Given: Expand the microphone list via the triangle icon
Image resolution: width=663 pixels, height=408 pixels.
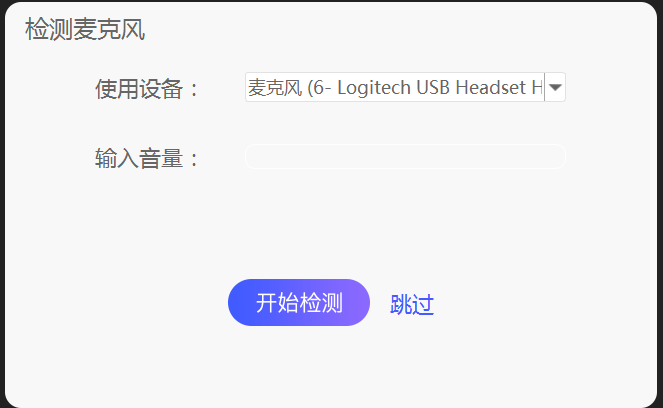Looking at the screenshot, I should point(555,87).
